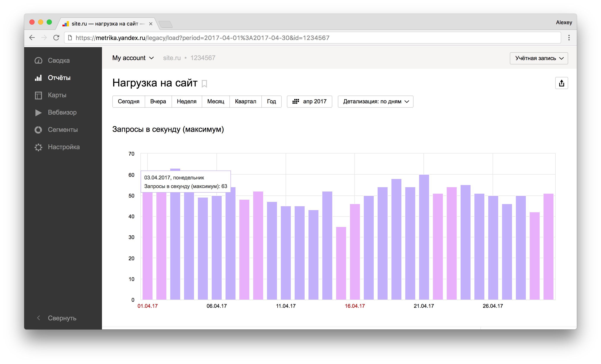
Task: Expand the My account dropdown menu
Action: tap(133, 58)
